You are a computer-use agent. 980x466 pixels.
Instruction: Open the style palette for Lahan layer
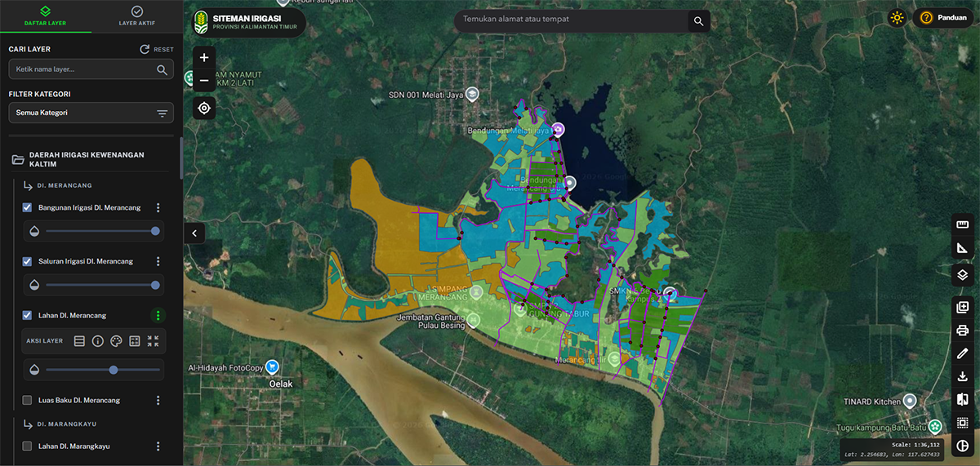pyautogui.click(x=116, y=341)
